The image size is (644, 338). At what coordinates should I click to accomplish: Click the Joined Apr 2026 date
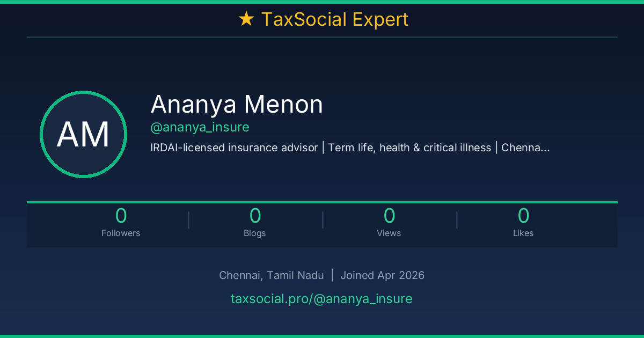[x=382, y=275]
